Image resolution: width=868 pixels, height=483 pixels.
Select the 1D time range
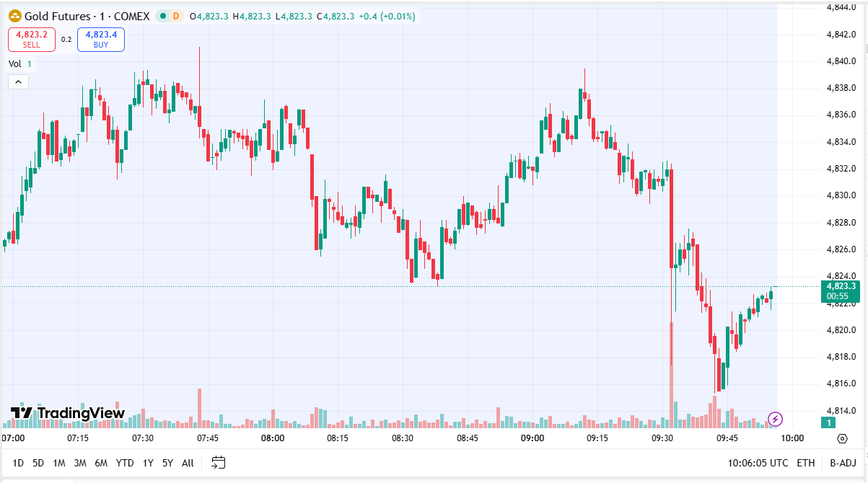coord(18,463)
